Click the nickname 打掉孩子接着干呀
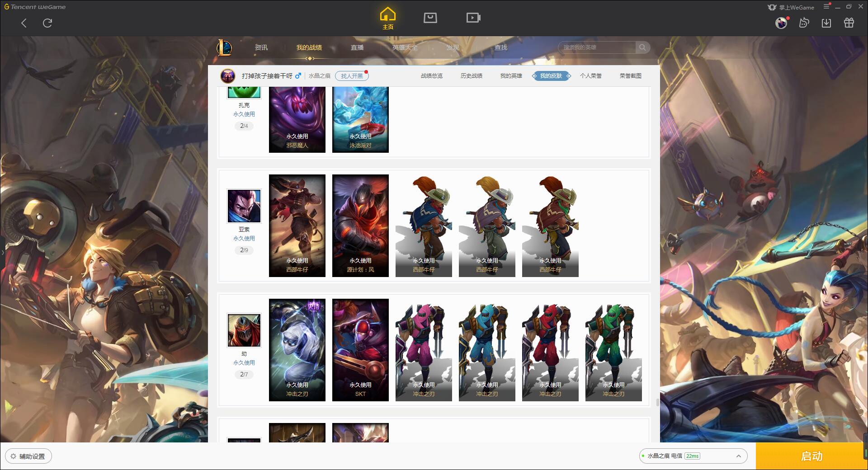Image resolution: width=868 pixels, height=470 pixels. (267, 76)
